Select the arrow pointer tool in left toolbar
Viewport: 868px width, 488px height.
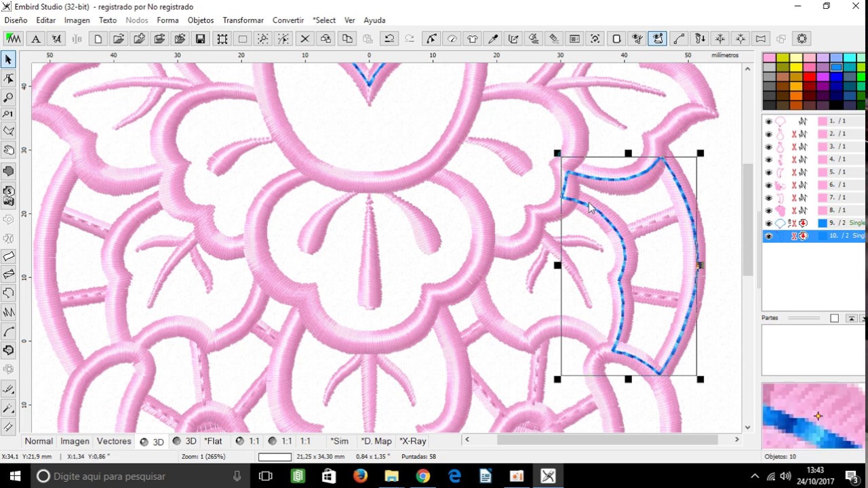[x=9, y=60]
